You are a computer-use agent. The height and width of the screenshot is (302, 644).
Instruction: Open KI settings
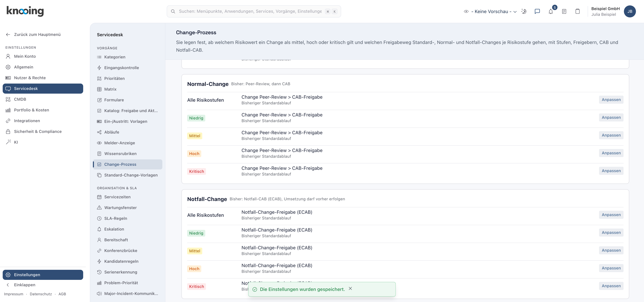coord(43,142)
